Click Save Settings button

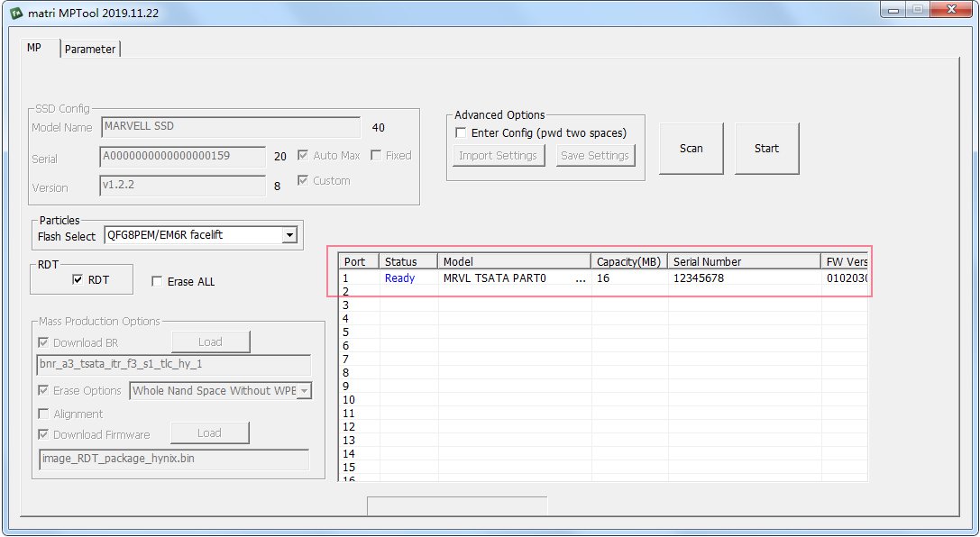[x=595, y=156]
